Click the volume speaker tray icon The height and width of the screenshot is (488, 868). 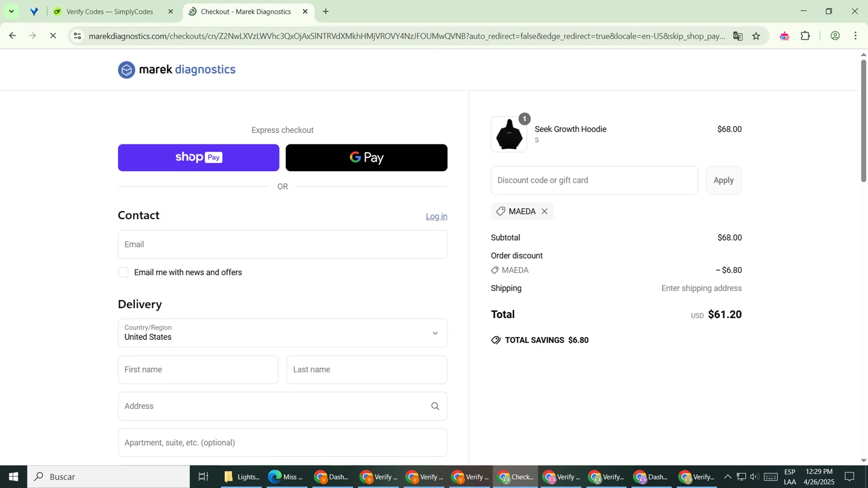point(754,477)
